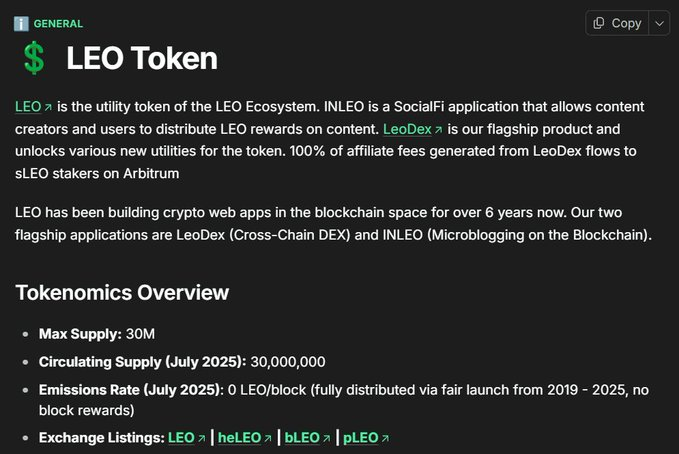Viewport: 679px width, 454px height.
Task: Open the LEO link in the first paragraph
Action: 28,107
